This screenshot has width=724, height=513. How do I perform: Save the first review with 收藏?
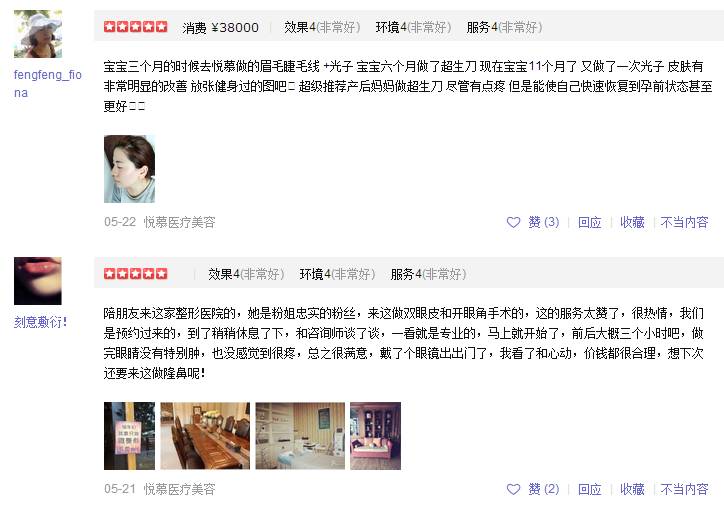[x=632, y=222]
